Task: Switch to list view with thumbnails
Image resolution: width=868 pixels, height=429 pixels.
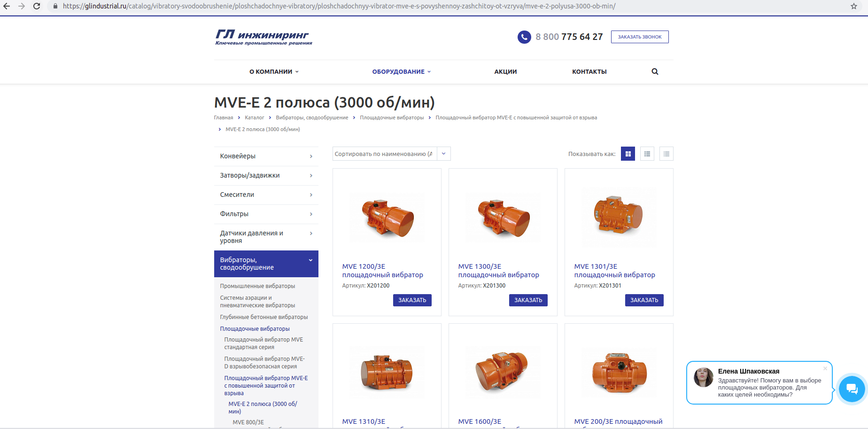Action: pyautogui.click(x=647, y=154)
